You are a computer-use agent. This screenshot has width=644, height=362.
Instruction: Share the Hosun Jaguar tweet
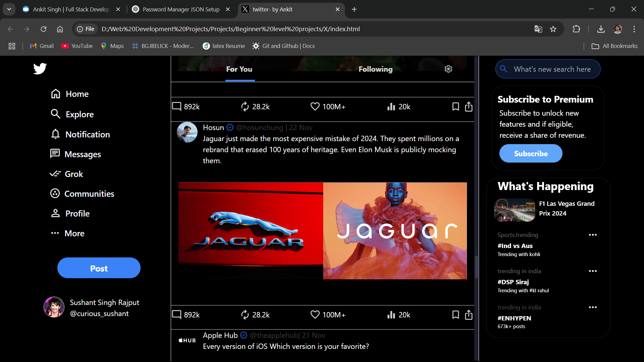click(469, 315)
